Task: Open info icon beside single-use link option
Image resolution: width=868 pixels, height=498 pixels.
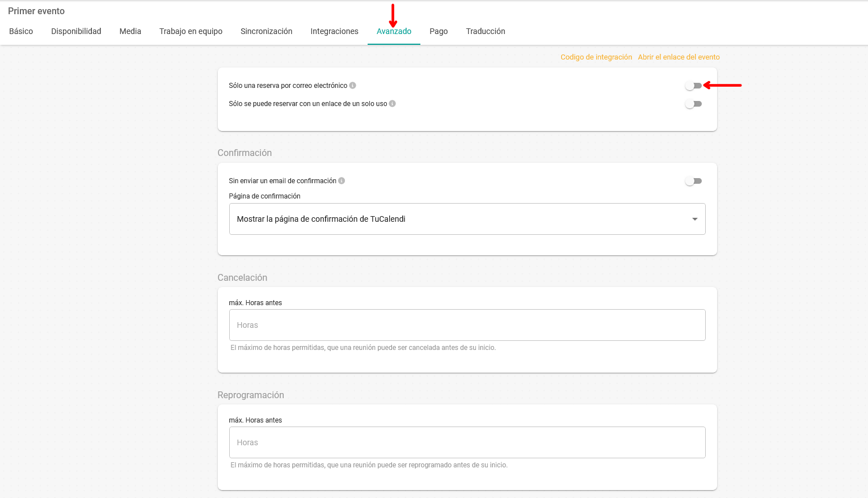Action: pos(392,104)
